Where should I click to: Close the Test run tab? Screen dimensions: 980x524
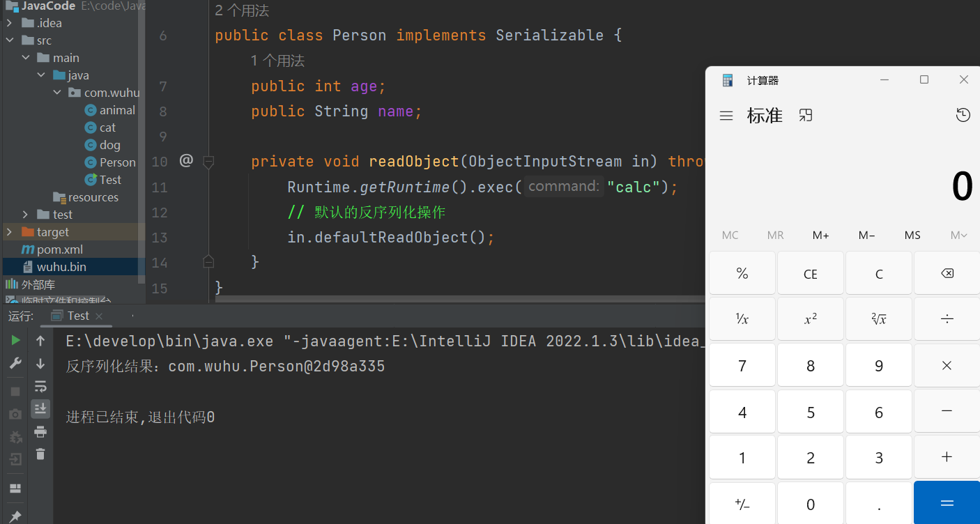(99, 316)
